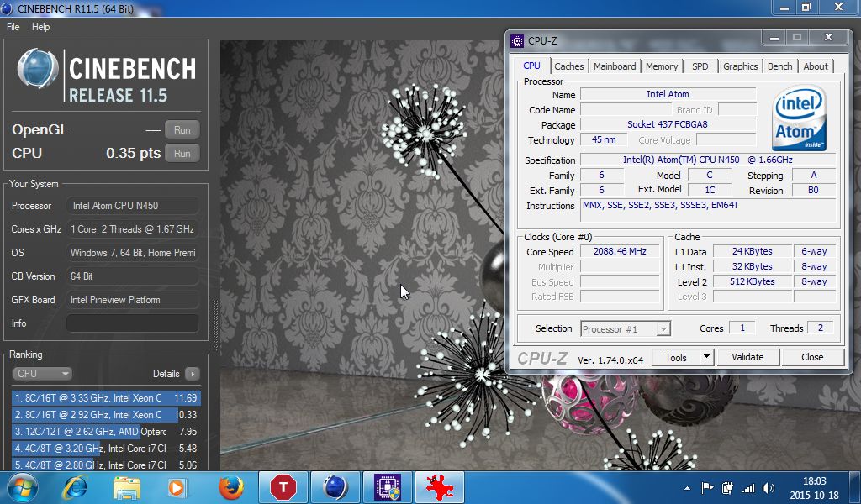Click the Instructions list MMX, SSE
This screenshot has width=861, height=504.
point(707,210)
